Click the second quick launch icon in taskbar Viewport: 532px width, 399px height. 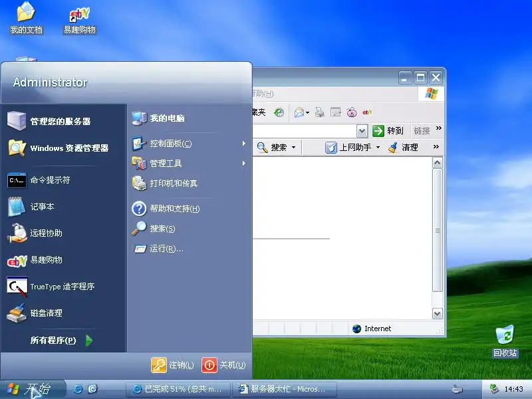(92, 389)
